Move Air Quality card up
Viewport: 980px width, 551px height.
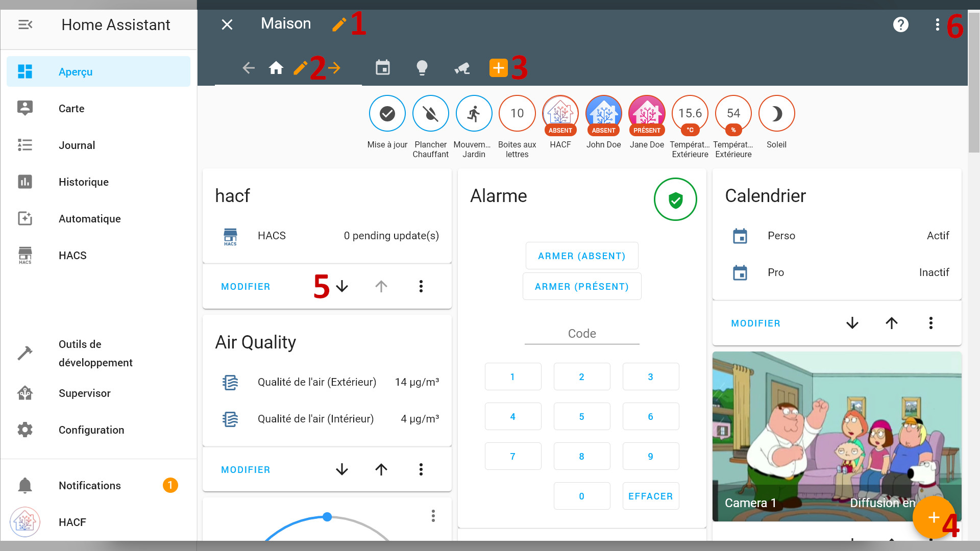pos(381,469)
